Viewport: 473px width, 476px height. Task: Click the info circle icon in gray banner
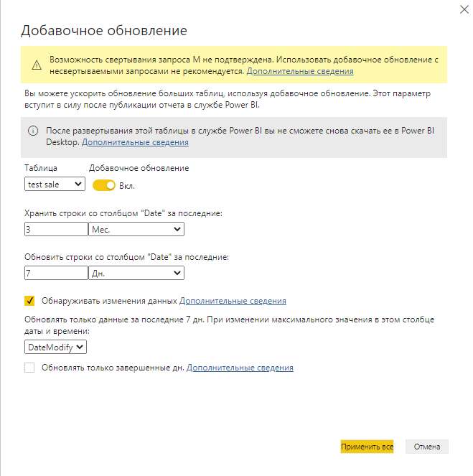(x=33, y=131)
